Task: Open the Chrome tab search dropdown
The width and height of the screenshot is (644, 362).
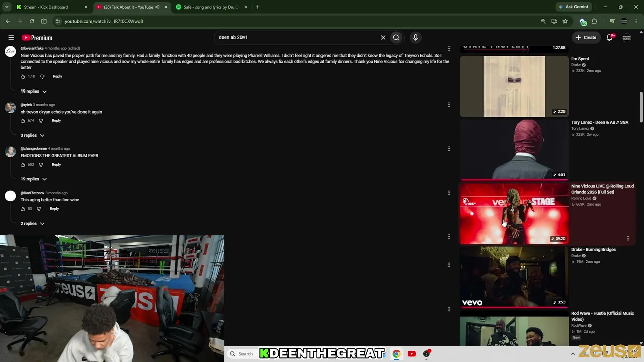Action: [x=7, y=7]
